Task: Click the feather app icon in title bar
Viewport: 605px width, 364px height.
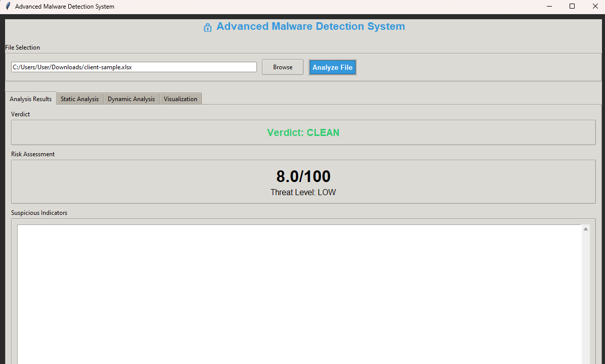Action: (8, 7)
